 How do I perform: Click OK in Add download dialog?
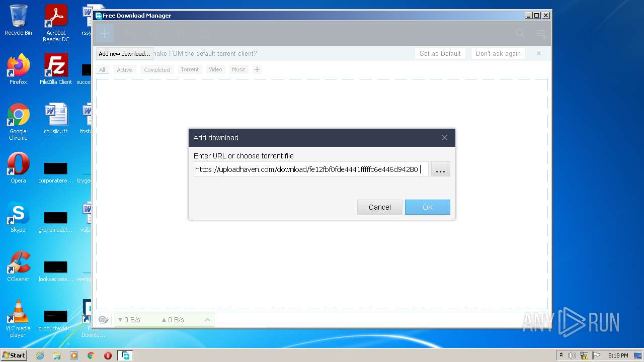coord(428,207)
